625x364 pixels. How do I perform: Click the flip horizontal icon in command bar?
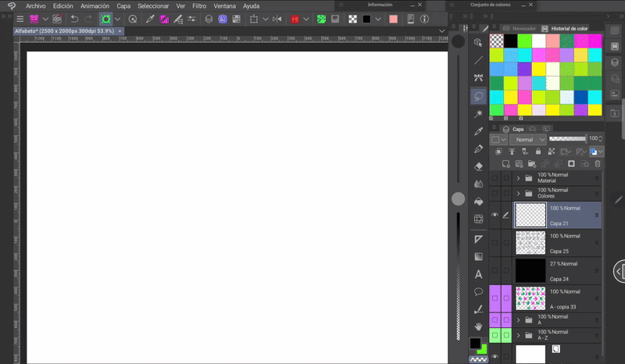point(277,19)
